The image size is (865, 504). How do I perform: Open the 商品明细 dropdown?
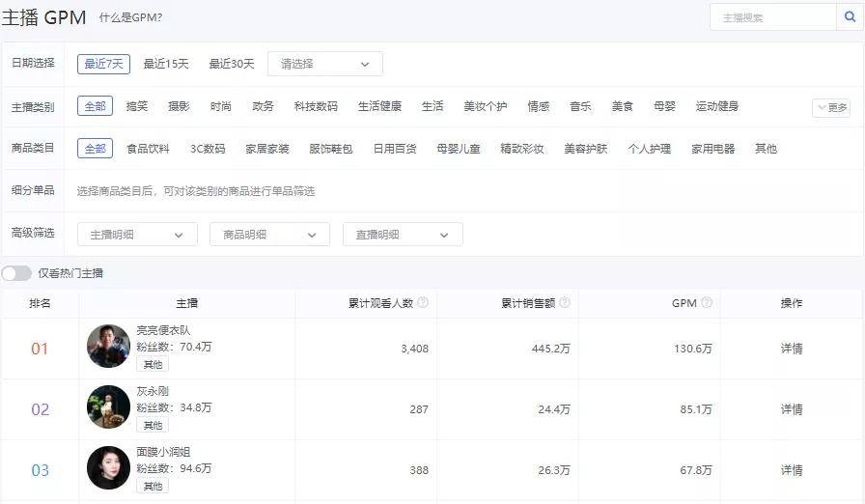click(269, 235)
